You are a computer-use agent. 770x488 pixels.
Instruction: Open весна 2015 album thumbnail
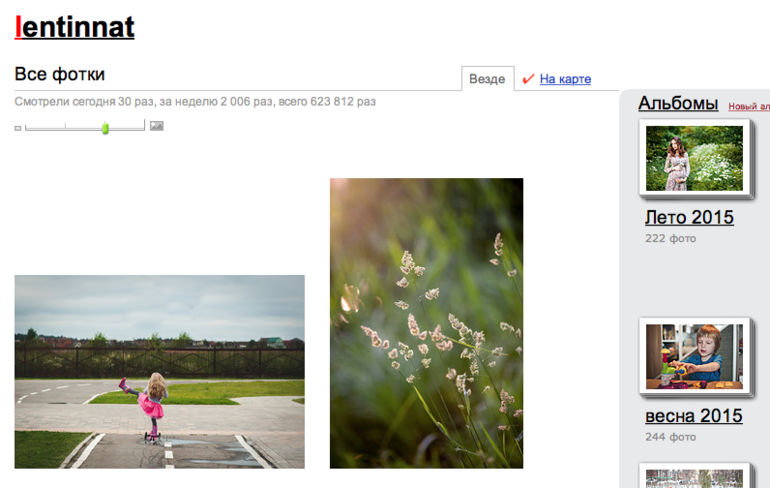tap(694, 356)
